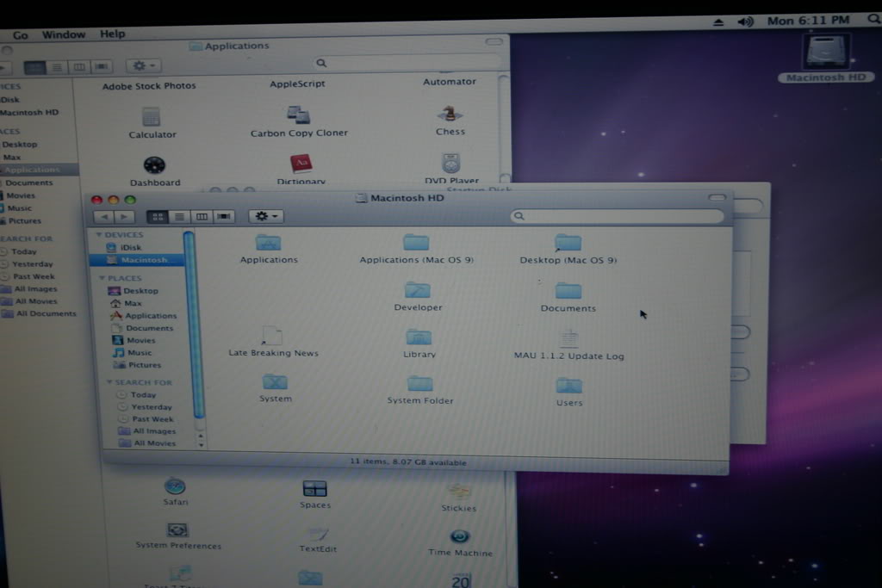The width and height of the screenshot is (882, 588).
Task: Go forward in Macintosh HD window
Action: coord(124,216)
